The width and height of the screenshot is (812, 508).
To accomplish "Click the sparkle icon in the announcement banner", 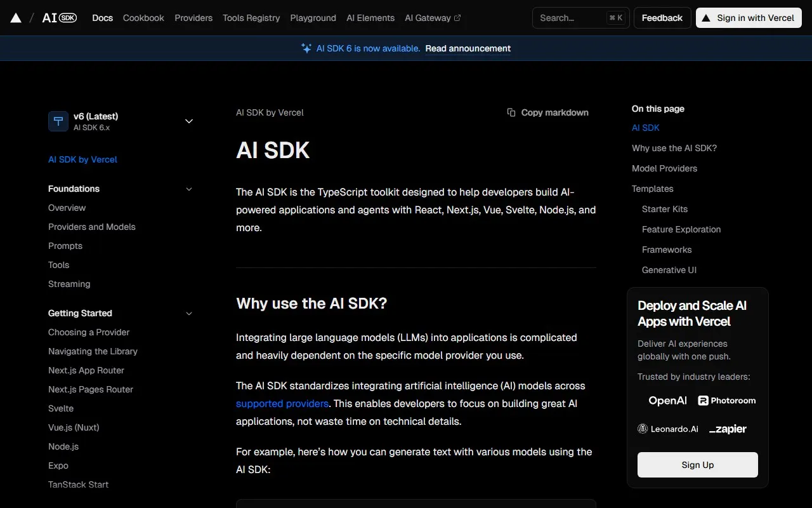I will coord(306,48).
